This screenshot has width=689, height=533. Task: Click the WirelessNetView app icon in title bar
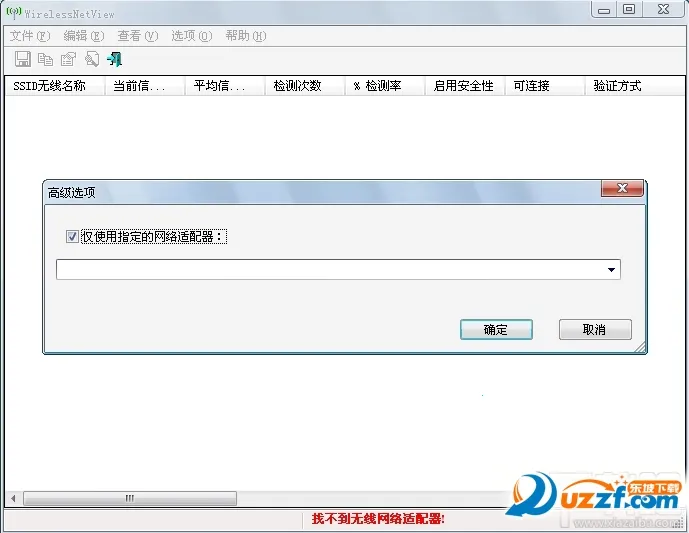click(x=13, y=12)
